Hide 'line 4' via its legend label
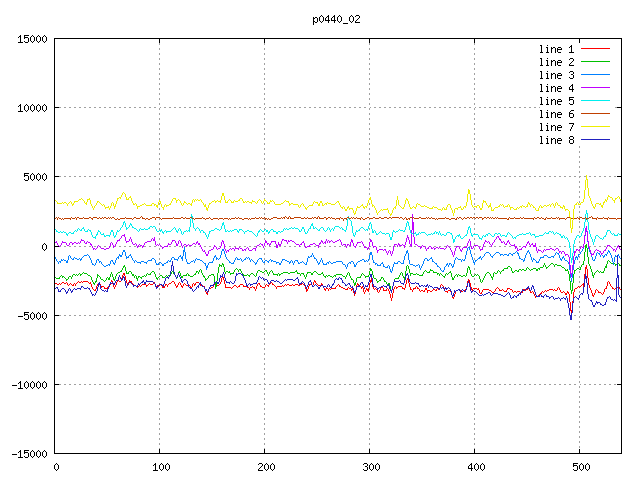Screen dimensions: 640x480 pos(556,88)
